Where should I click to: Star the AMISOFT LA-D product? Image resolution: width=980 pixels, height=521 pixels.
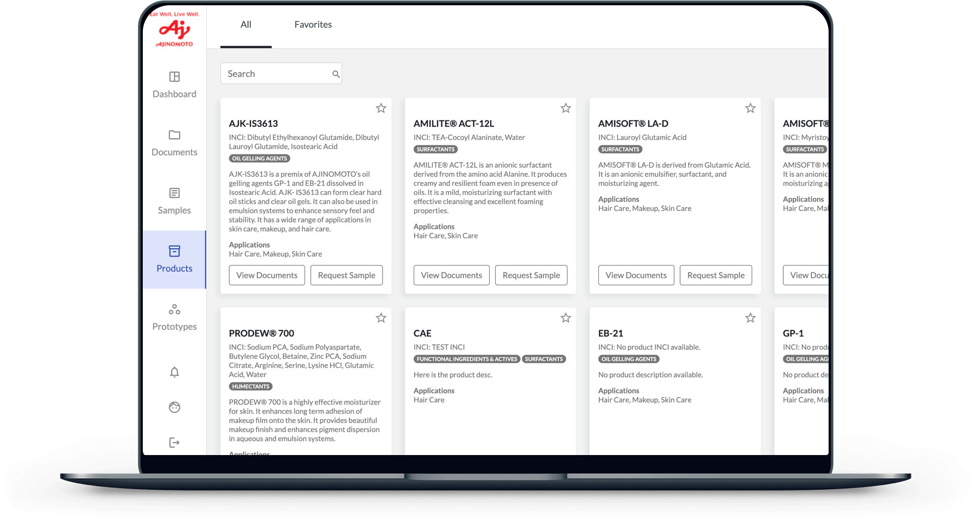point(750,108)
